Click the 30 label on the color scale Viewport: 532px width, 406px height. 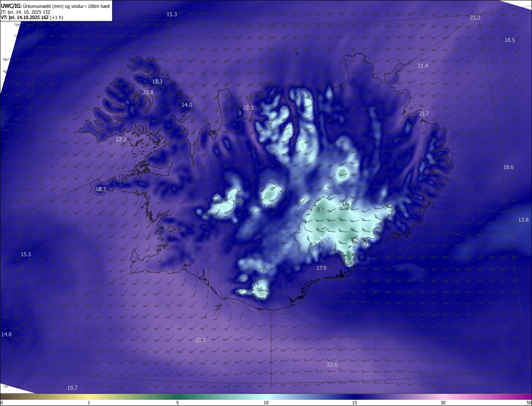443,403
